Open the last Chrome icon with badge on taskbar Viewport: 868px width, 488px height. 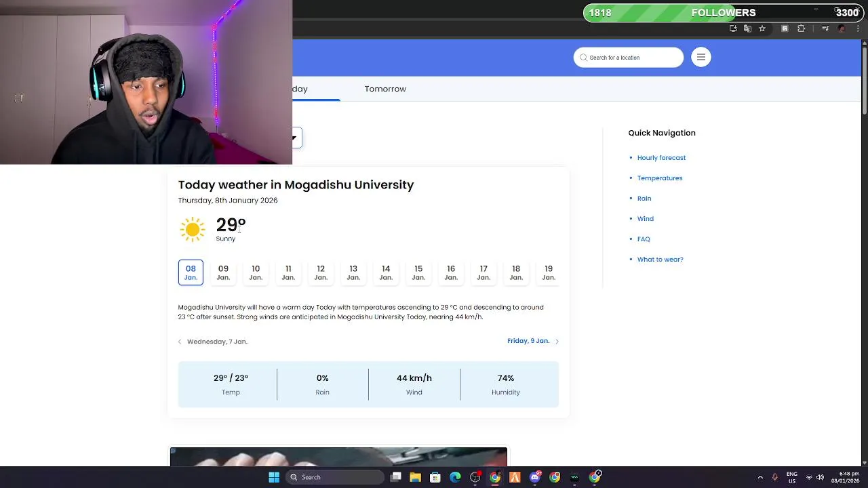595,477
